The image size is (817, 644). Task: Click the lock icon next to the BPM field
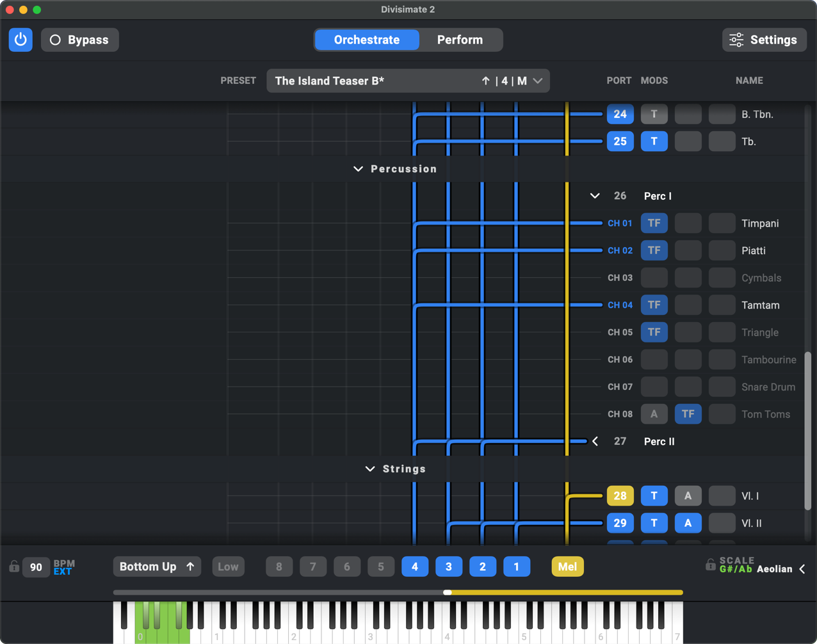tap(14, 567)
